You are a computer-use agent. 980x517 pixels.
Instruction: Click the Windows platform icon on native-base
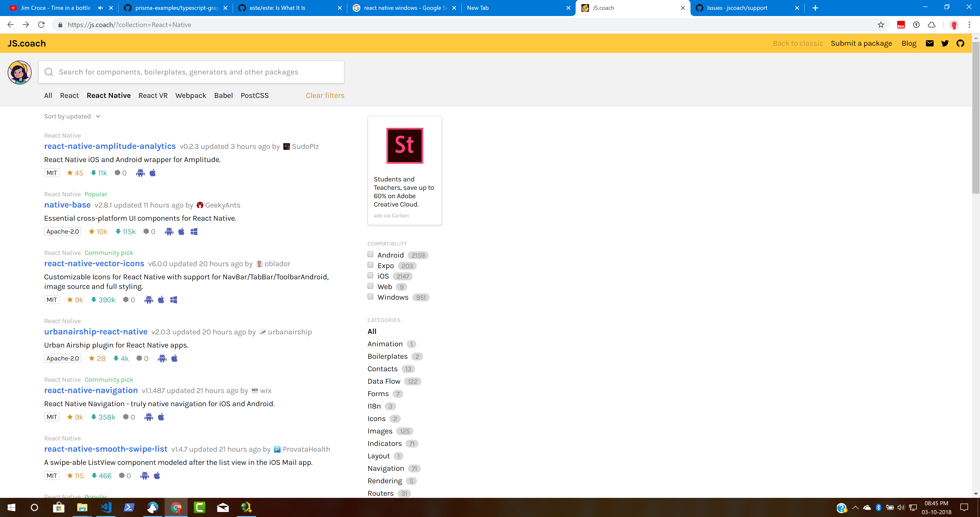194,231
